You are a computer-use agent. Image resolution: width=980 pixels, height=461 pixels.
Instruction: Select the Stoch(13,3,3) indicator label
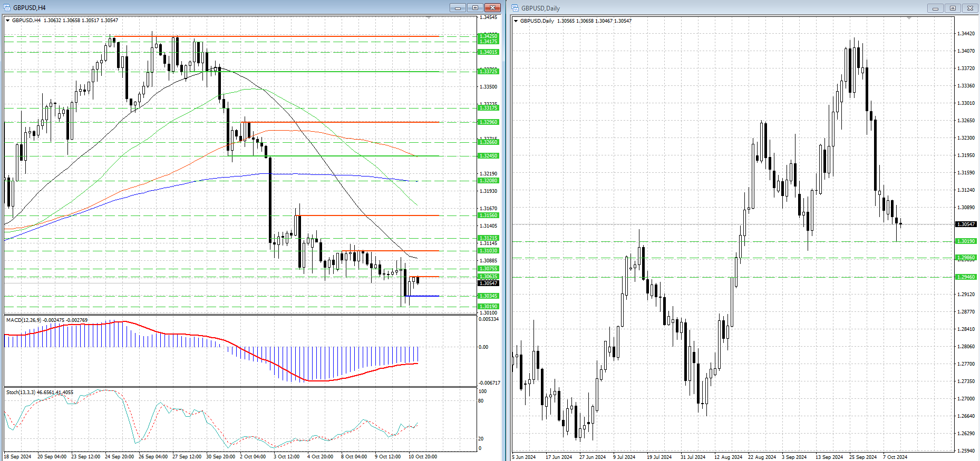pyautogui.click(x=40, y=393)
